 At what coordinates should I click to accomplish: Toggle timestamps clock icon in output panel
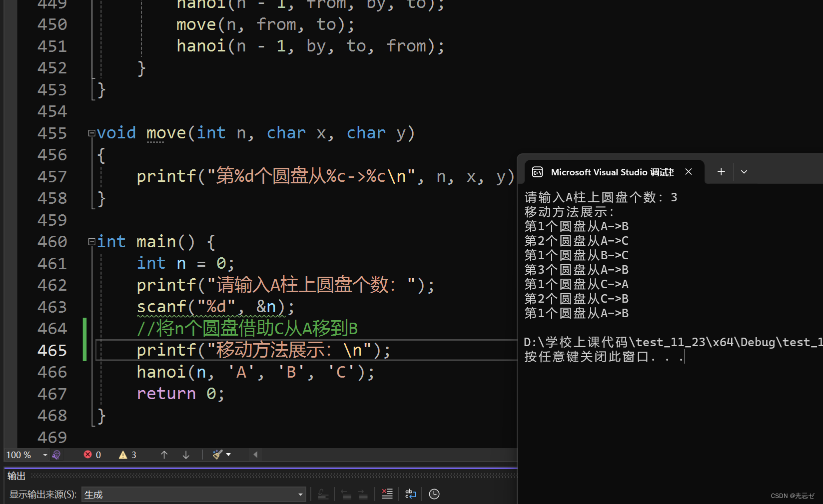coord(434,494)
